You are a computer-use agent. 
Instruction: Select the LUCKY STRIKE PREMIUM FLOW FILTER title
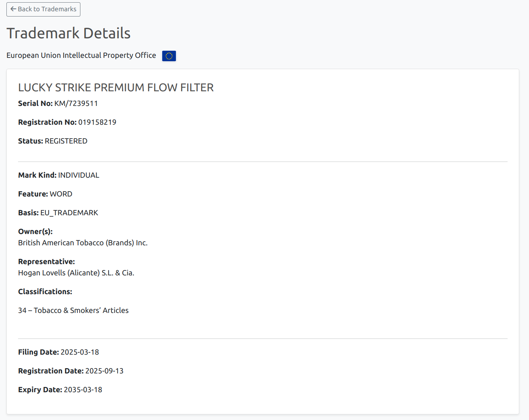[x=116, y=88]
